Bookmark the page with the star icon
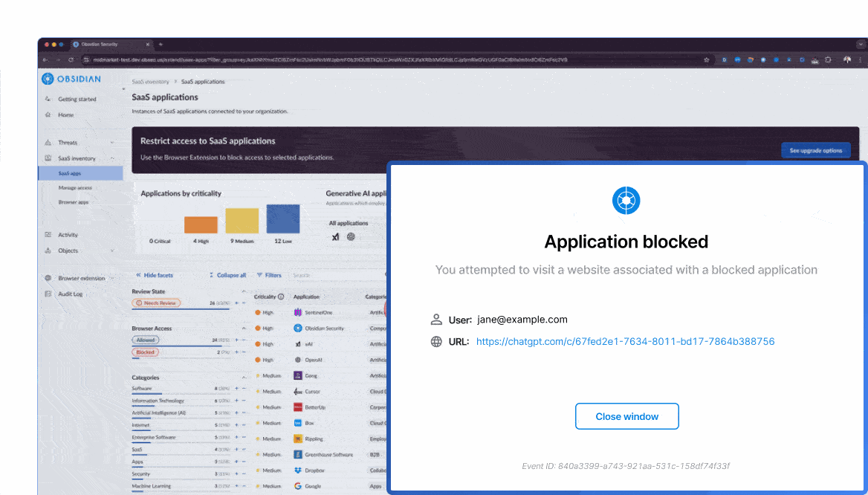 (706, 59)
